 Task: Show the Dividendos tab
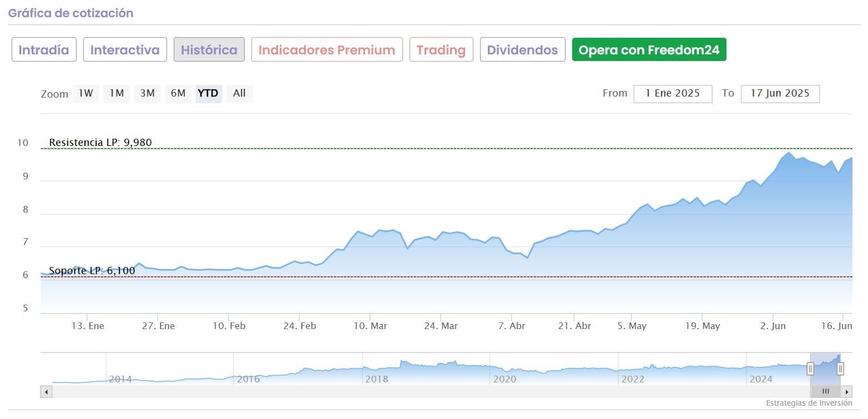[x=522, y=50]
